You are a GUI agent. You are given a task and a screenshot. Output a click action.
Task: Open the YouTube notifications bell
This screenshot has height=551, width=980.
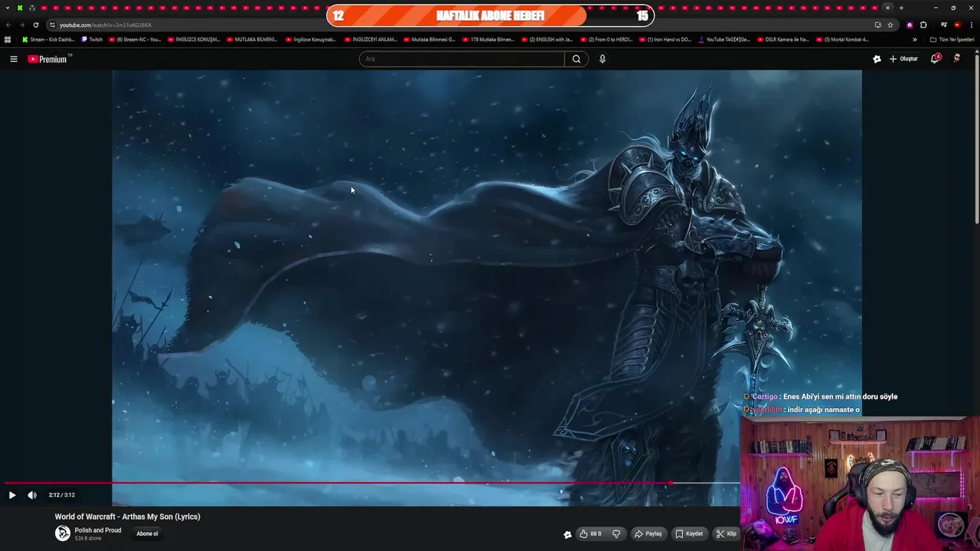pyautogui.click(x=935, y=59)
